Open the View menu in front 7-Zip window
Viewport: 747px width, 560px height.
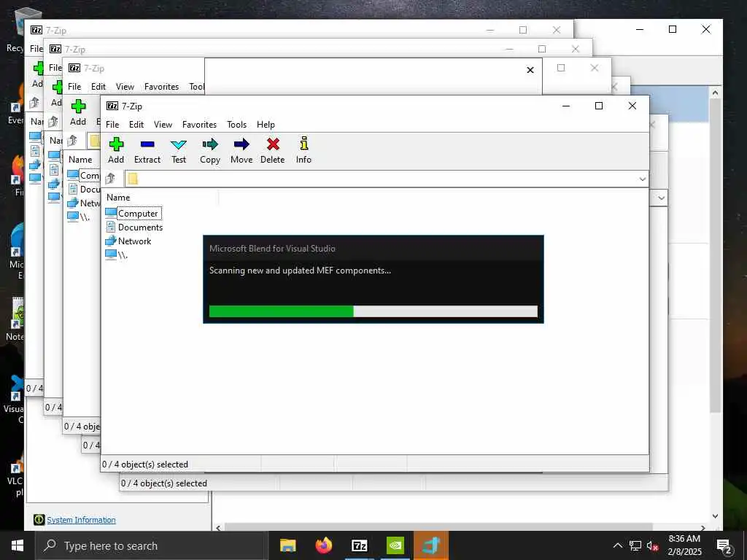point(163,124)
